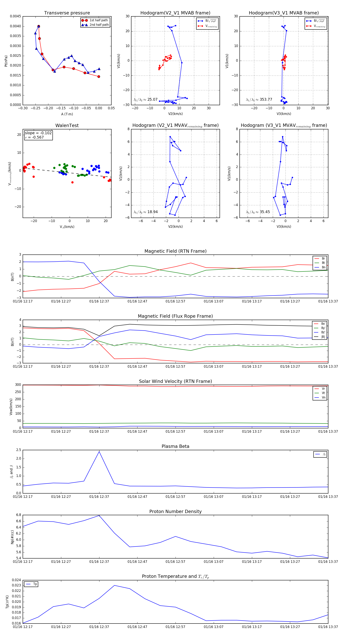Click the 'Bt' legend entry
This screenshot has width=351, height=644.
point(320,263)
